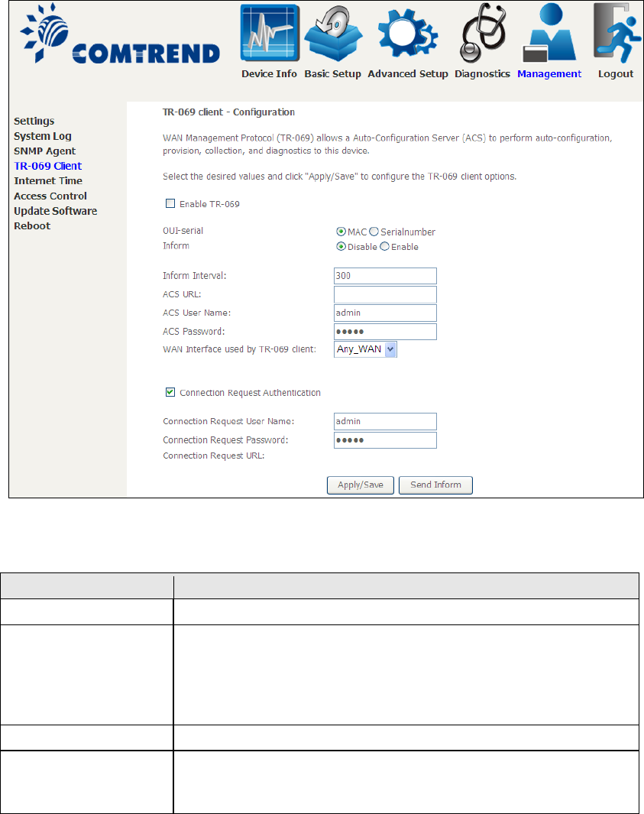Select the Serialnumber radio button
644x814 pixels.
[374, 232]
